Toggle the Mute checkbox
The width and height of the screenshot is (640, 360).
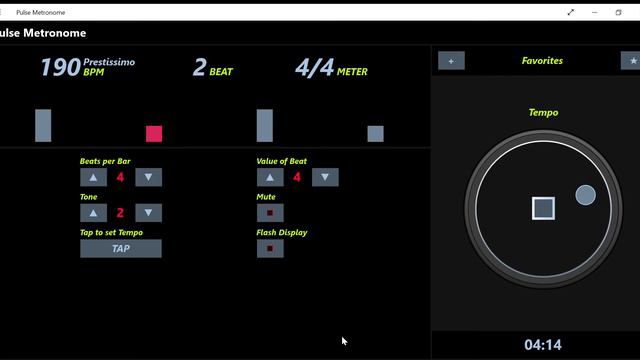point(270,213)
